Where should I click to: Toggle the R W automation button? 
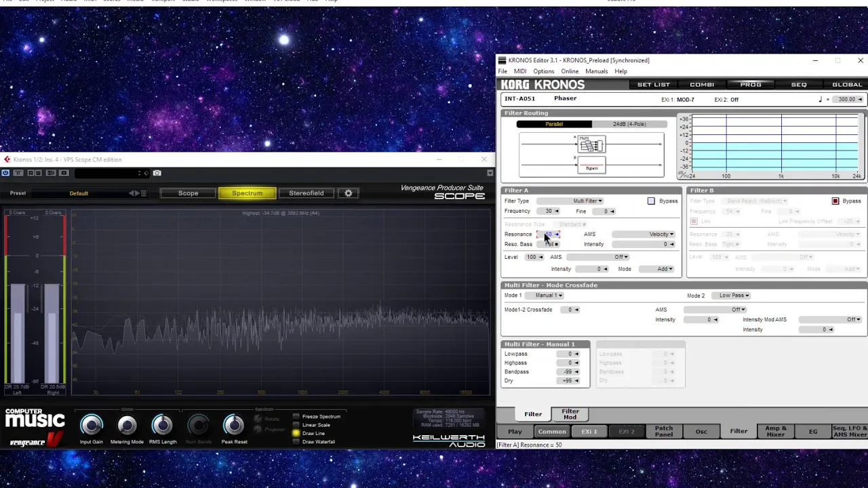coord(35,173)
